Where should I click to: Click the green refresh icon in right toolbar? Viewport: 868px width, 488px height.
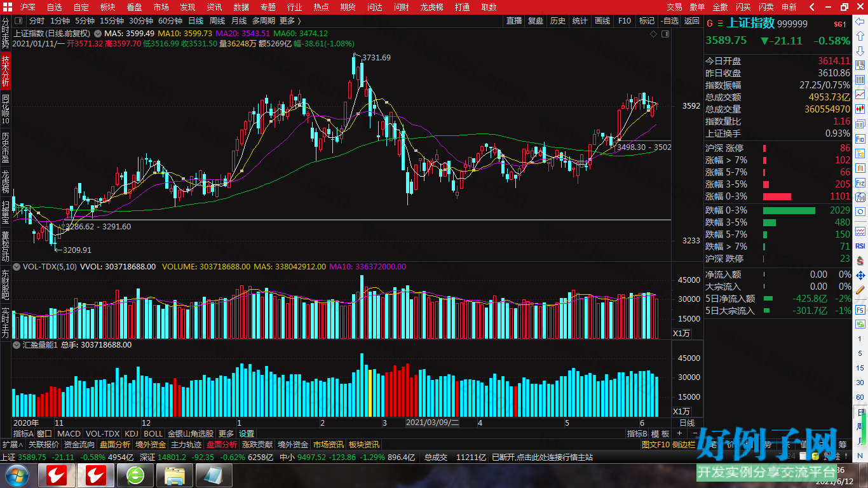[860, 324]
